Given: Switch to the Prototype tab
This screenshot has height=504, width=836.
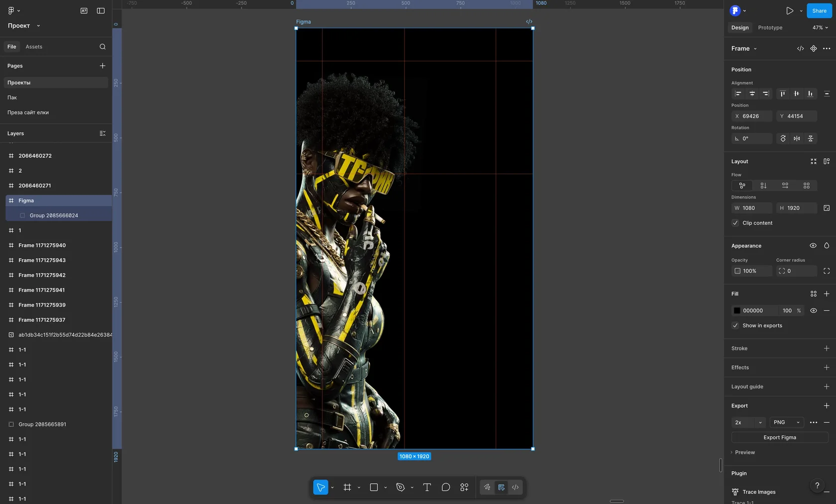Looking at the screenshot, I should pyautogui.click(x=770, y=28).
